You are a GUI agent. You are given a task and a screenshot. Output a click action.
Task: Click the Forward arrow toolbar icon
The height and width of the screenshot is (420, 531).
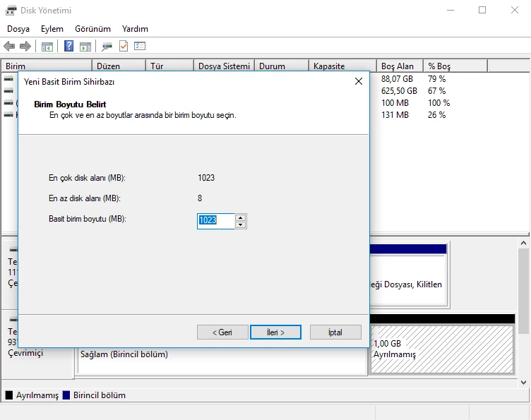pos(25,46)
